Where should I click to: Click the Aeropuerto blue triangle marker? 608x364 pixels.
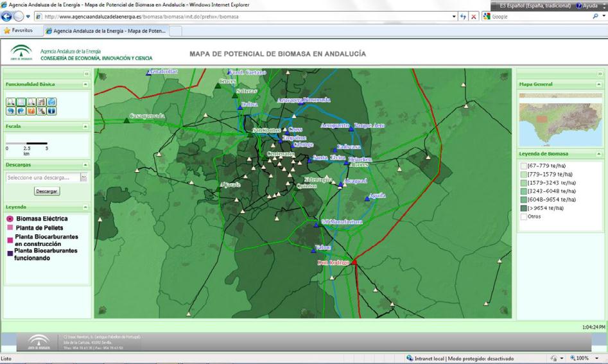[x=351, y=128]
